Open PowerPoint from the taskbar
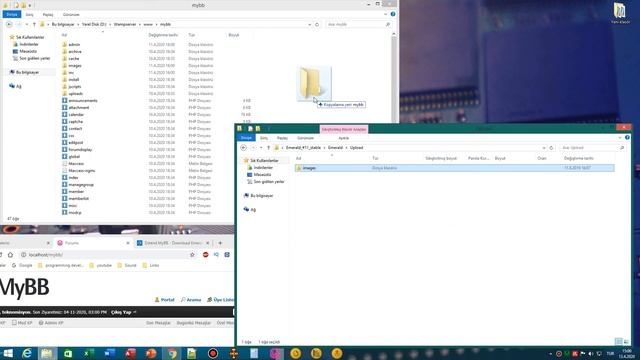The height and width of the screenshot is (360, 640). pos(151,353)
